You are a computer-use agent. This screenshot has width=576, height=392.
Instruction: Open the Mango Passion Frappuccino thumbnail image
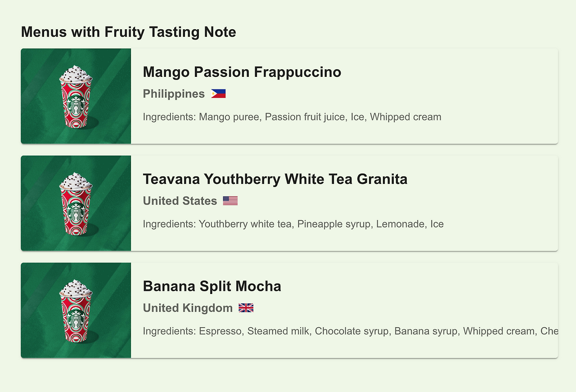(x=76, y=96)
